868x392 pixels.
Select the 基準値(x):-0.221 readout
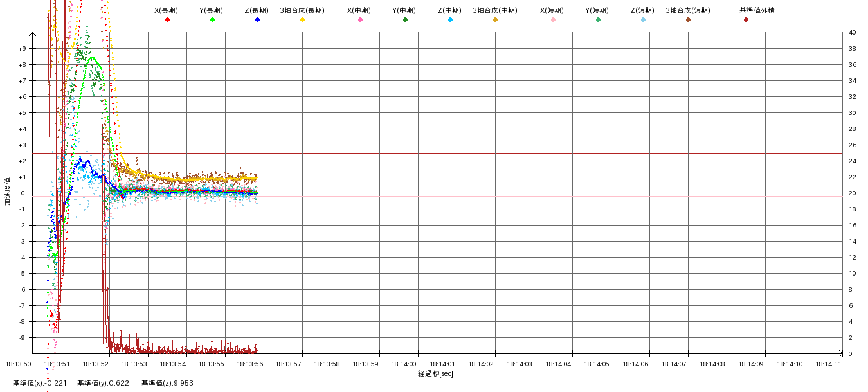point(38,383)
